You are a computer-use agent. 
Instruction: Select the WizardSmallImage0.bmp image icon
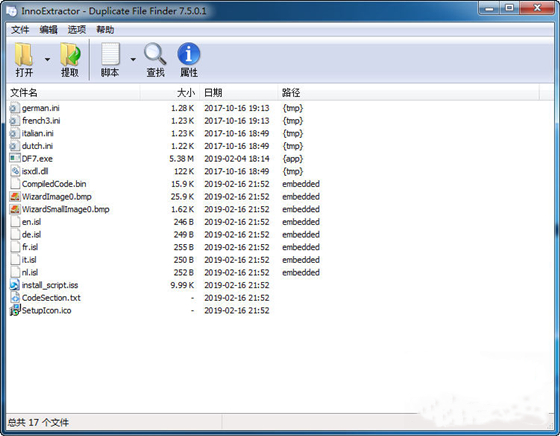tap(14, 209)
